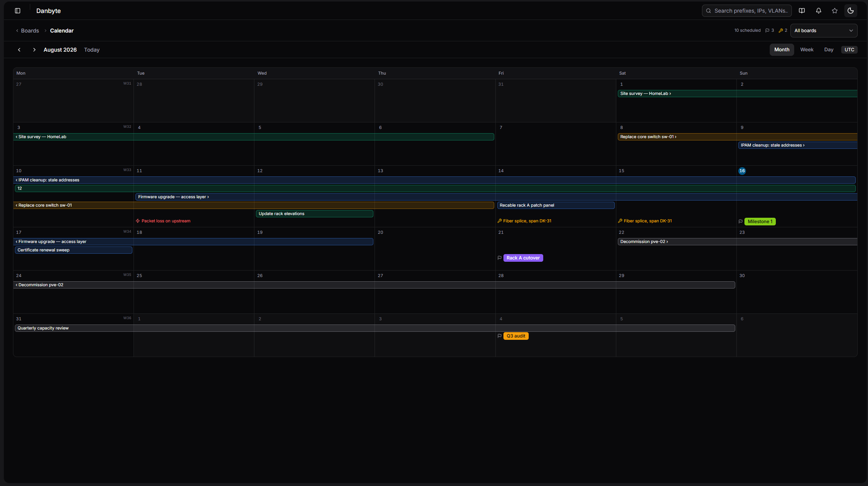Toggle the UTC timezone button
The height and width of the screenshot is (486, 868).
(849, 50)
